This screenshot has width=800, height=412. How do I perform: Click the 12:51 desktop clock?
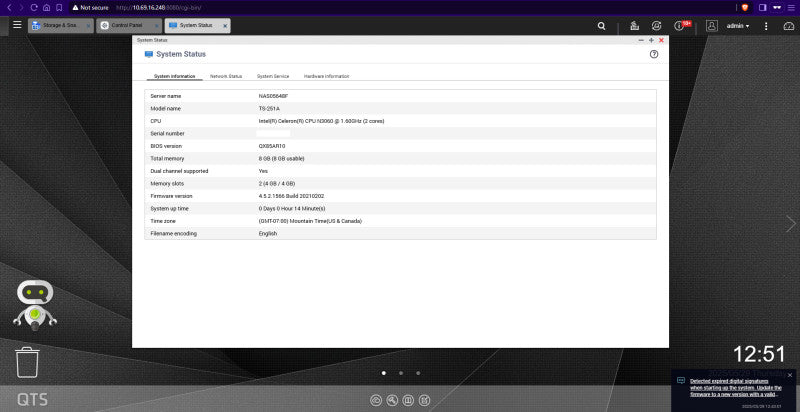(x=759, y=354)
